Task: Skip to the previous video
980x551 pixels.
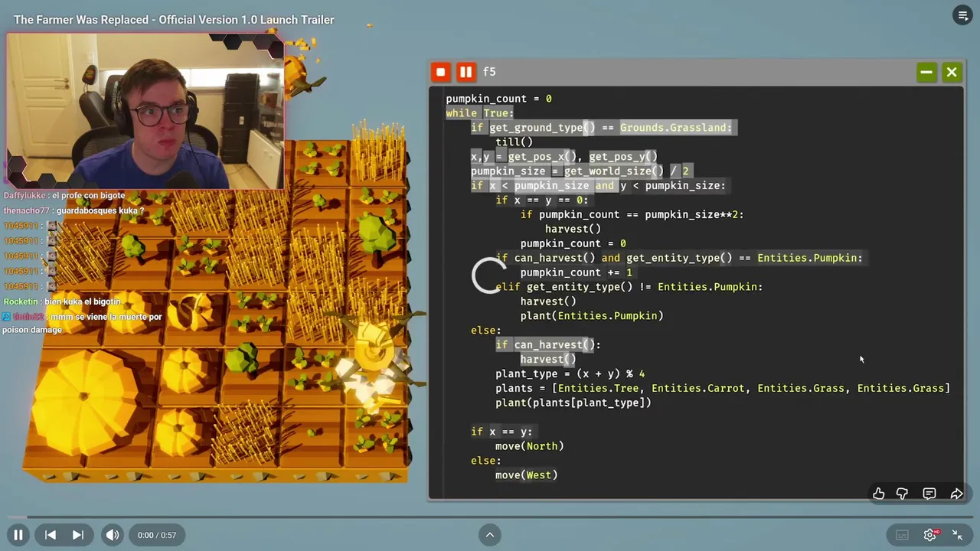Action: [x=50, y=535]
